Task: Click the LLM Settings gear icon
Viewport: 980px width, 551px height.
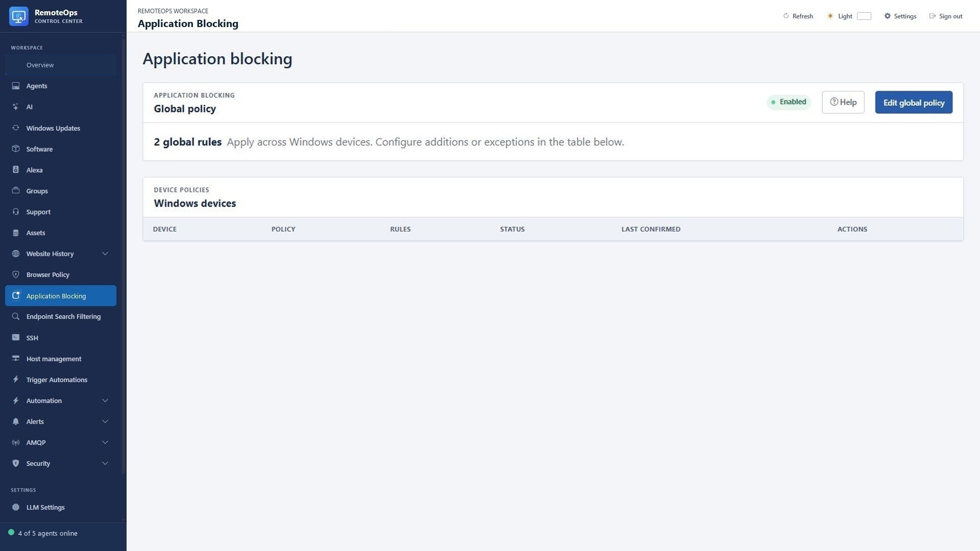Action: [x=16, y=507]
